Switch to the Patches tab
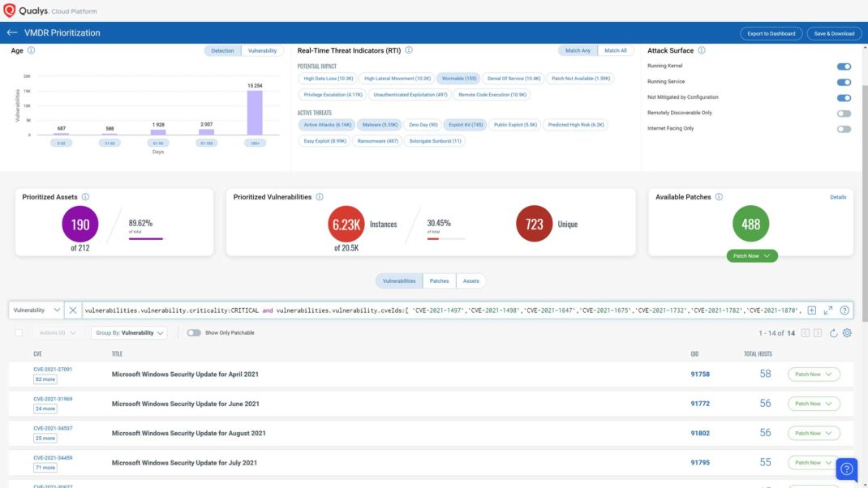The image size is (868, 488). [x=440, y=281]
